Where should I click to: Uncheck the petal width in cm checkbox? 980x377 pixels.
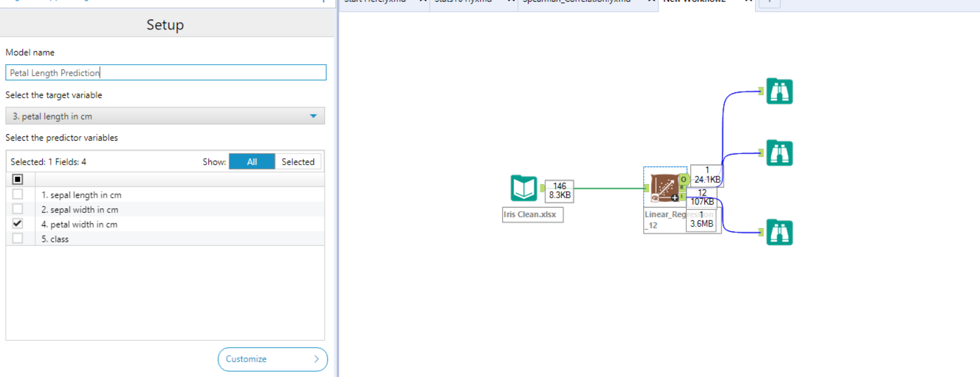coord(18,223)
